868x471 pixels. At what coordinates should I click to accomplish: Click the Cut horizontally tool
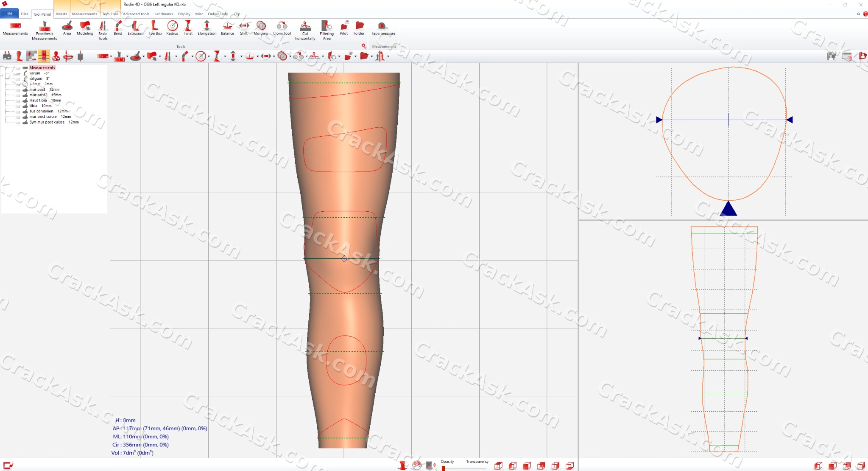click(305, 31)
